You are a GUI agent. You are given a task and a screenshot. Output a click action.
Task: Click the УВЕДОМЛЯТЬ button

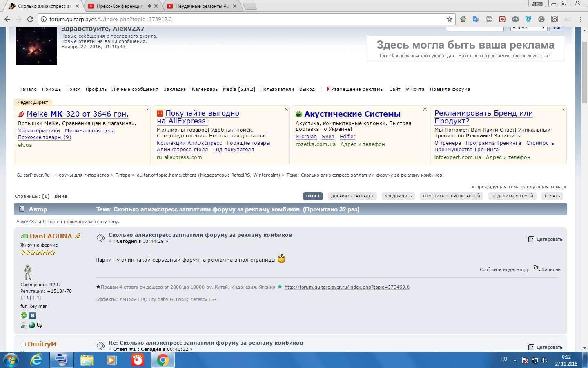(x=398, y=196)
